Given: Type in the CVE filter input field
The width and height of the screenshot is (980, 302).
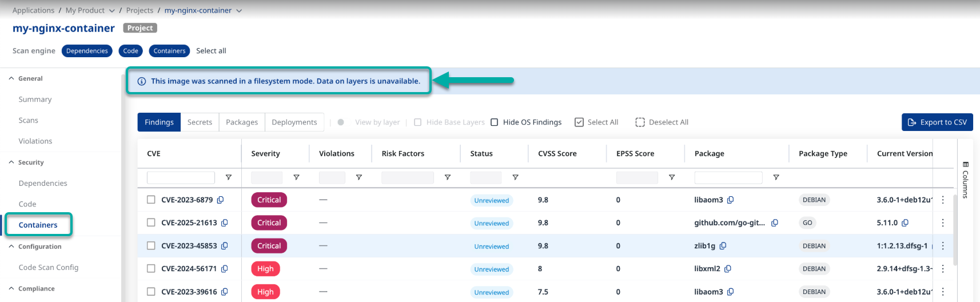Looking at the screenshot, I should (x=181, y=178).
